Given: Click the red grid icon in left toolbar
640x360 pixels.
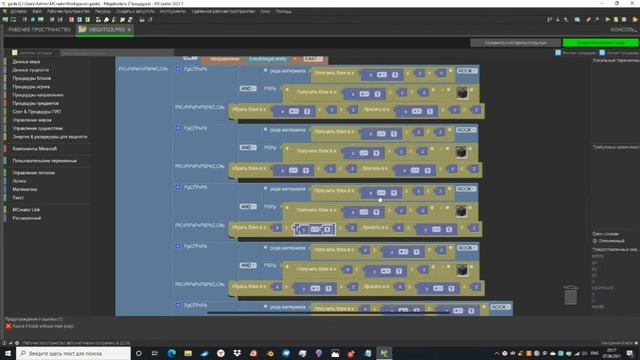Looking at the screenshot, I should click(71, 19).
